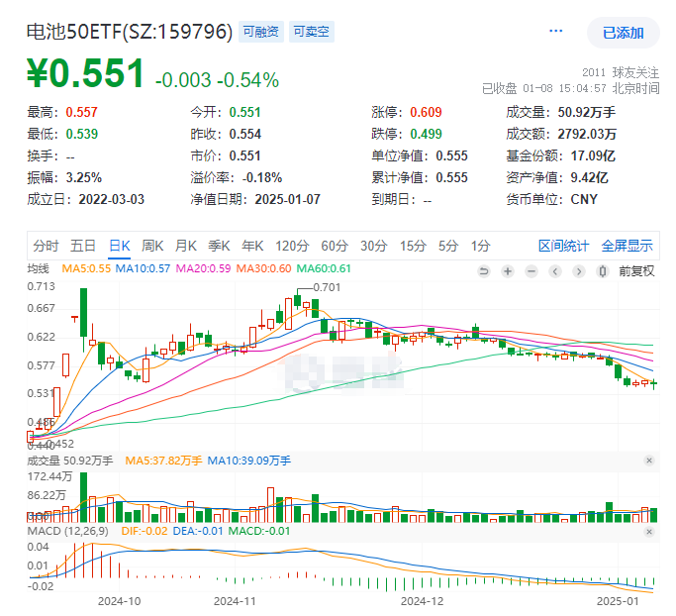Viewport: 676px width, 616px height.
Task: Click the 电池50ETF(SZ:159796) title
Action: pyautogui.click(x=130, y=32)
